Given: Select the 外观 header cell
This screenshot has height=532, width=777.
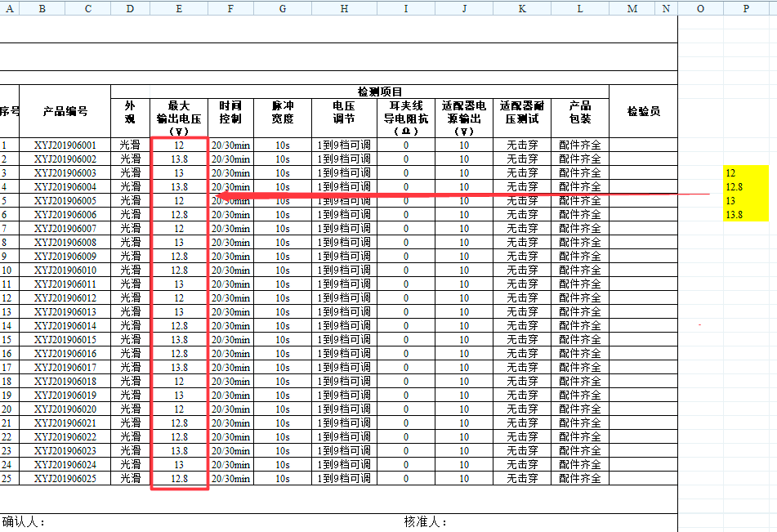Looking at the screenshot, I should coord(131,118).
